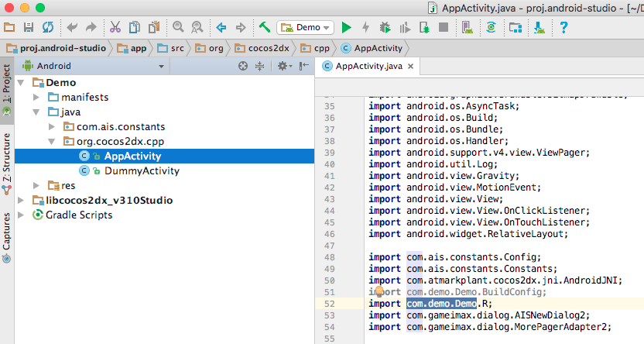Click the Scroll from Source target icon
644x344 pixels.
click(x=243, y=66)
